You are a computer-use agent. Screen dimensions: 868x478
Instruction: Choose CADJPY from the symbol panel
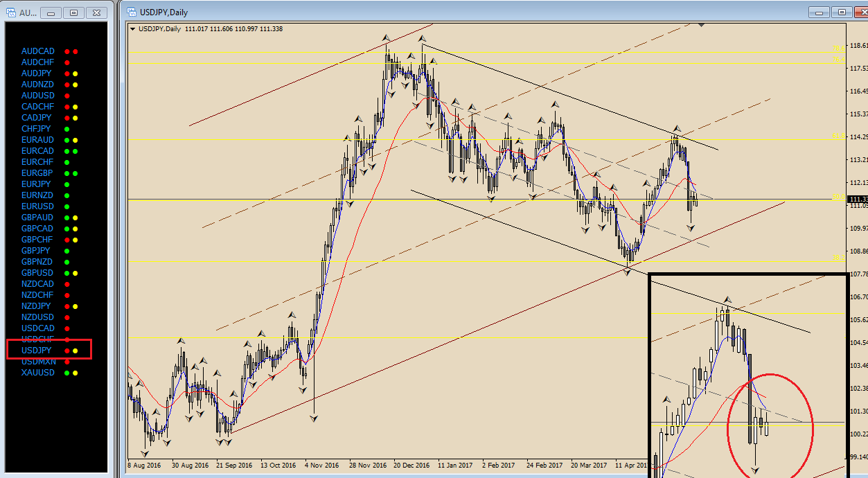[x=36, y=118]
